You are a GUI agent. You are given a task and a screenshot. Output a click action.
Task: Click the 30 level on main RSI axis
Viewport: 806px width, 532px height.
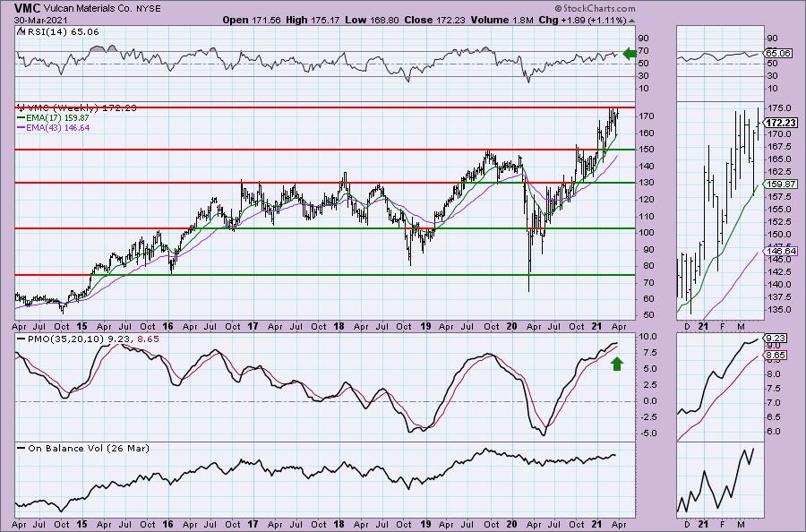(644, 76)
